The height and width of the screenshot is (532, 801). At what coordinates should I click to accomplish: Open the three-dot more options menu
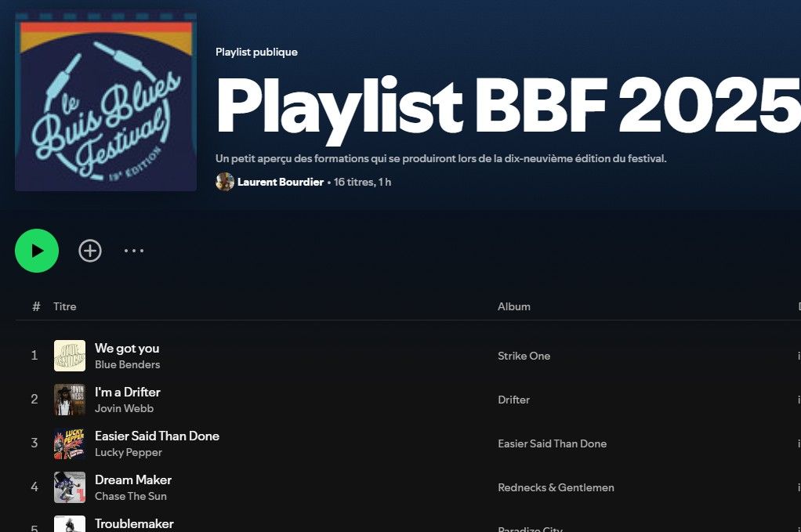(134, 251)
